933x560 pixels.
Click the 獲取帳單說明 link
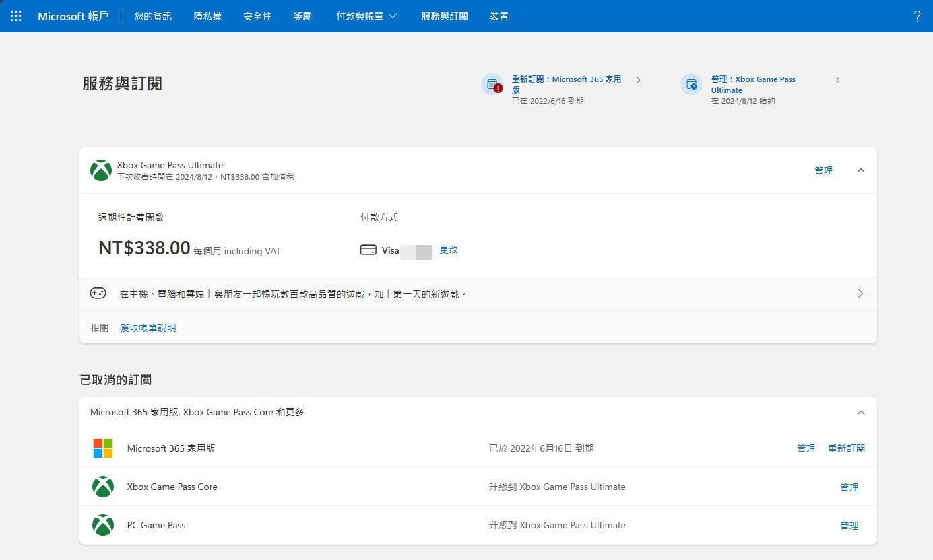coord(148,328)
